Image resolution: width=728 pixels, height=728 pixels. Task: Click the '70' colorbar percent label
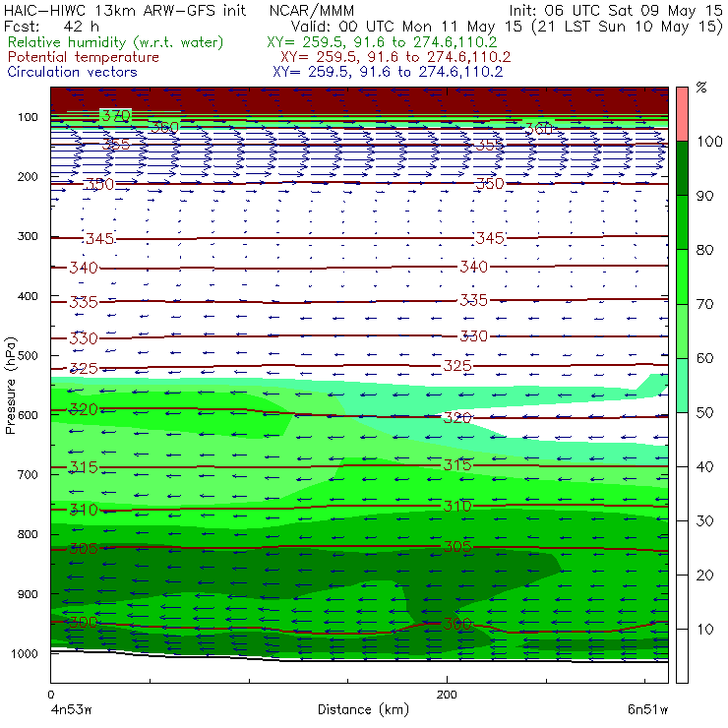pos(704,304)
